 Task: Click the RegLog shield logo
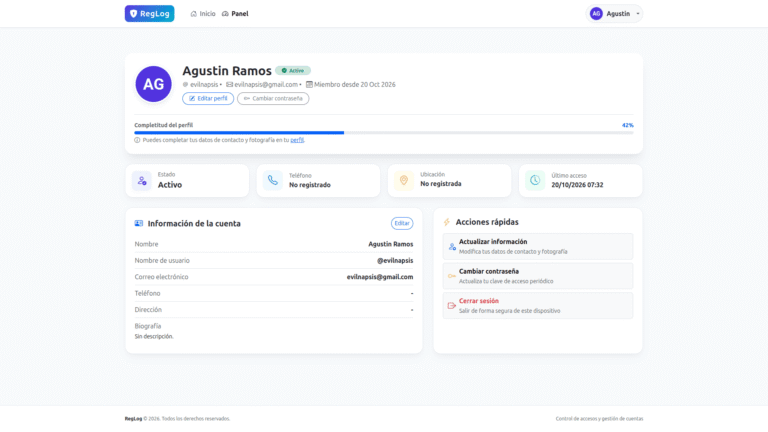(149, 14)
